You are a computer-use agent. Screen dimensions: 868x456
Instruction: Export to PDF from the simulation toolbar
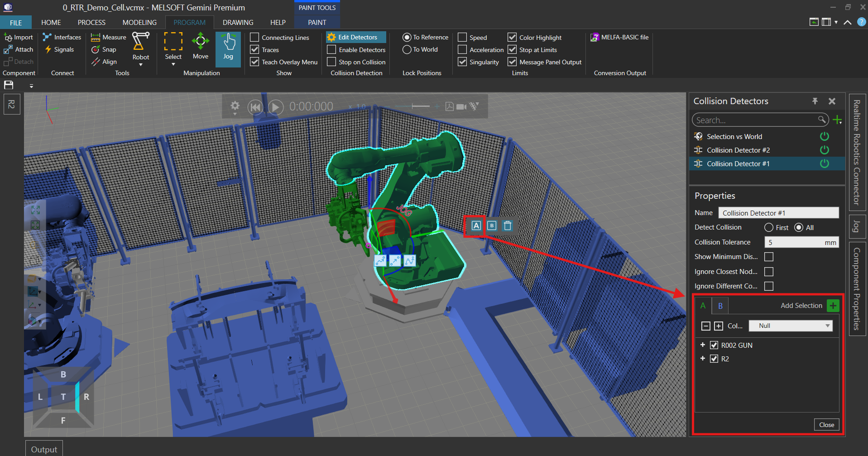[x=449, y=106]
